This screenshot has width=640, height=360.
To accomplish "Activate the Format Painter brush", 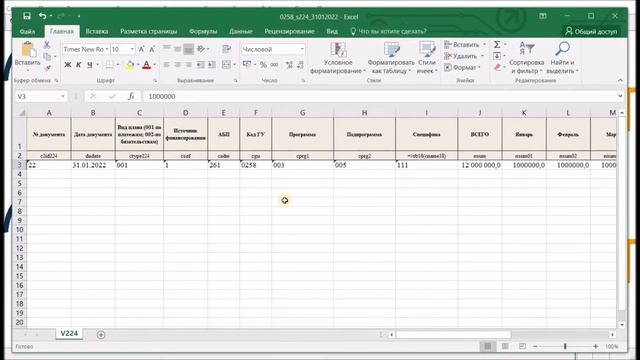I will [47, 68].
